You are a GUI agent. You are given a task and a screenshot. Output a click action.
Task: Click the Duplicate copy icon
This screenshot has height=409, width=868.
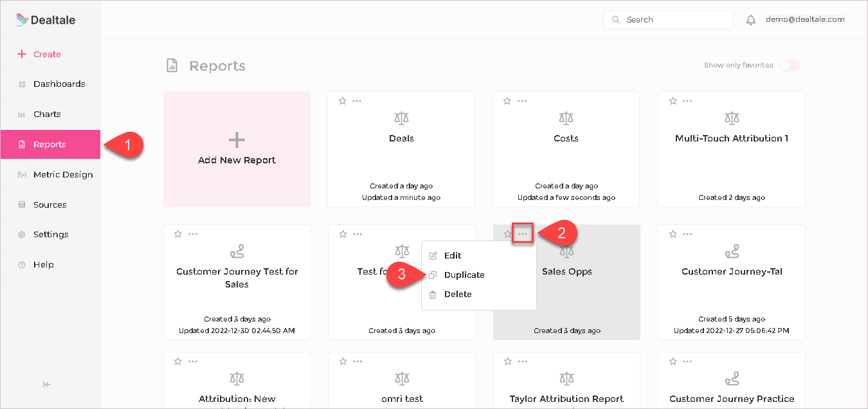click(x=433, y=275)
